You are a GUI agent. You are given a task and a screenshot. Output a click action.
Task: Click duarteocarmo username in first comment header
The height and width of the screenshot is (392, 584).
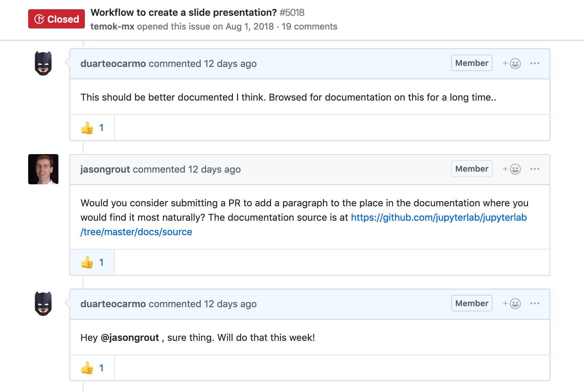[x=113, y=64]
